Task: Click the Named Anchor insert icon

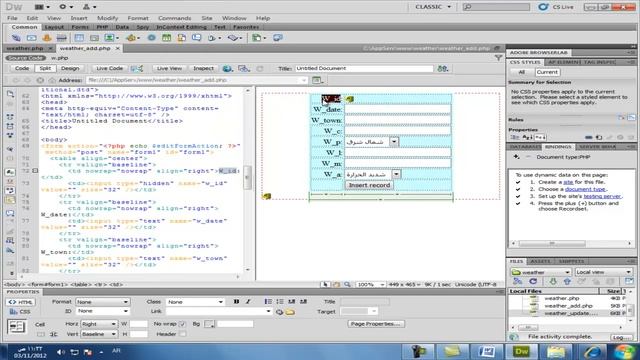Action: tap(47, 38)
